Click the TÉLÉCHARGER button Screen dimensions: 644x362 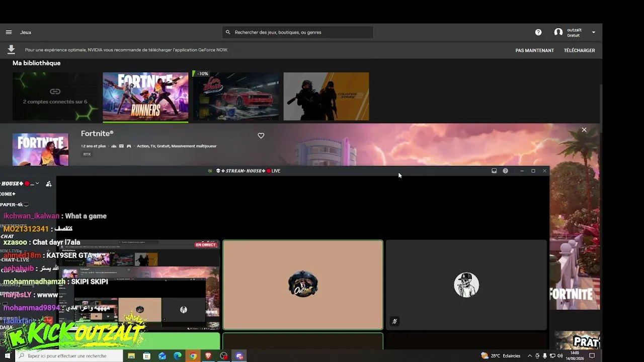[579, 50]
